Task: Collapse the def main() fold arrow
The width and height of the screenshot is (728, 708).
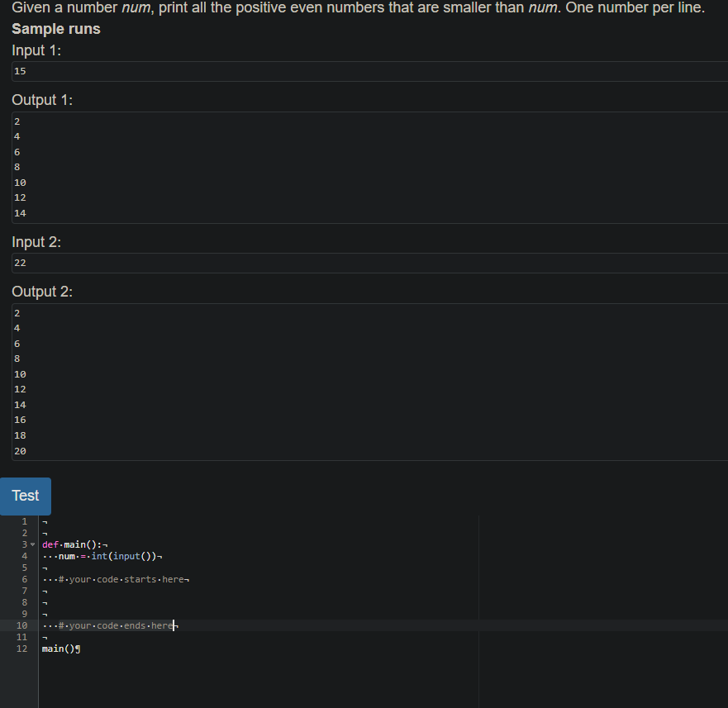Action: [32, 544]
